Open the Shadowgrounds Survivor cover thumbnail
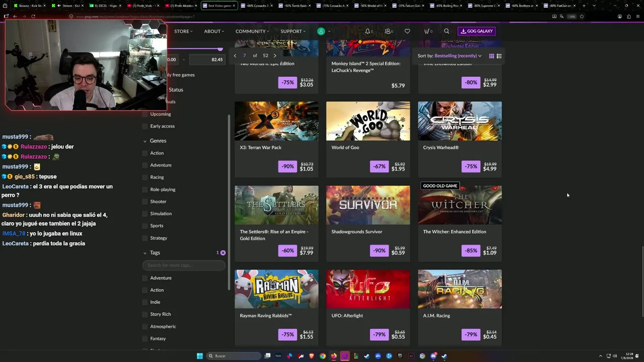Image resolution: width=644 pixels, height=362 pixels. tap(368, 205)
